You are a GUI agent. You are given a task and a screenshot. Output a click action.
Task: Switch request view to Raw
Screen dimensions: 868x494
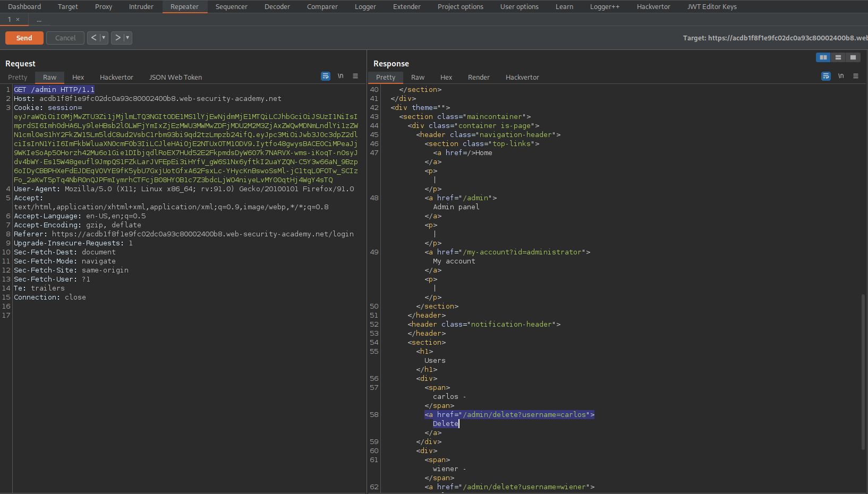(x=49, y=78)
